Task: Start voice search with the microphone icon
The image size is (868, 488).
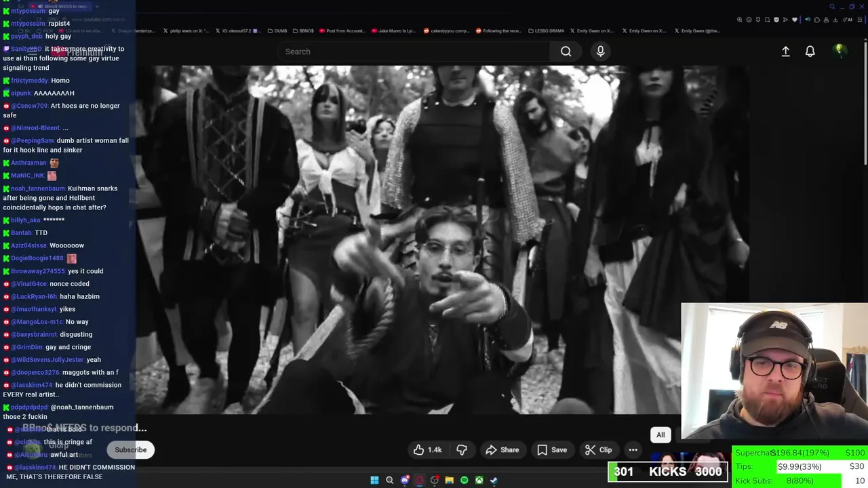Action: pyautogui.click(x=600, y=52)
